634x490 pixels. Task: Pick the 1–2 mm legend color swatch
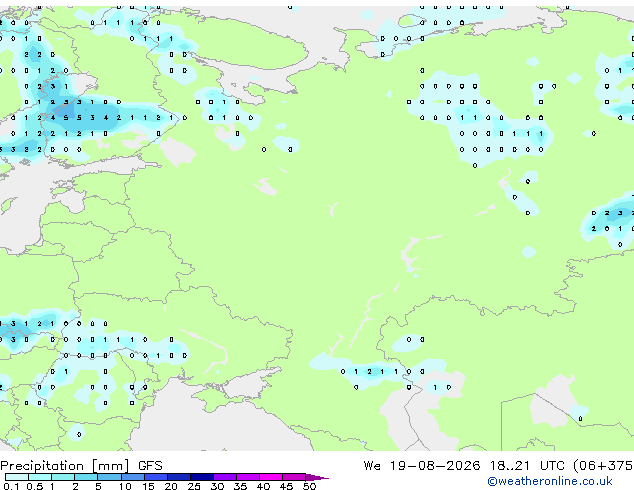point(63,477)
